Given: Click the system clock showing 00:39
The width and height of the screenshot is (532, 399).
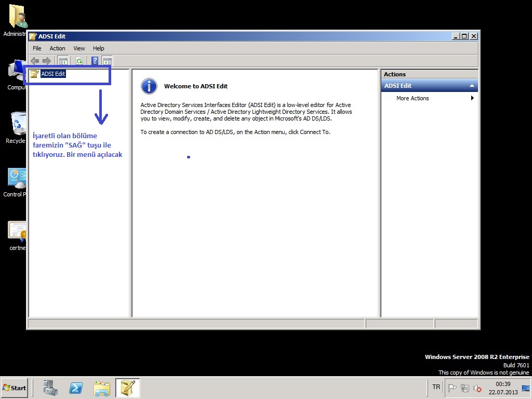Looking at the screenshot, I should [x=503, y=388].
